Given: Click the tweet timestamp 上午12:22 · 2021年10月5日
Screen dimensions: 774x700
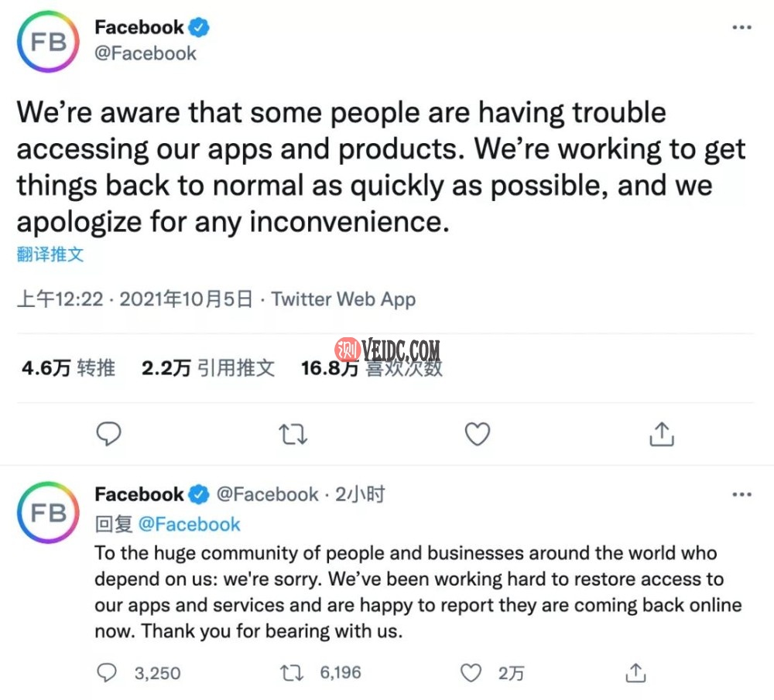Looking at the screenshot, I should 135,299.
